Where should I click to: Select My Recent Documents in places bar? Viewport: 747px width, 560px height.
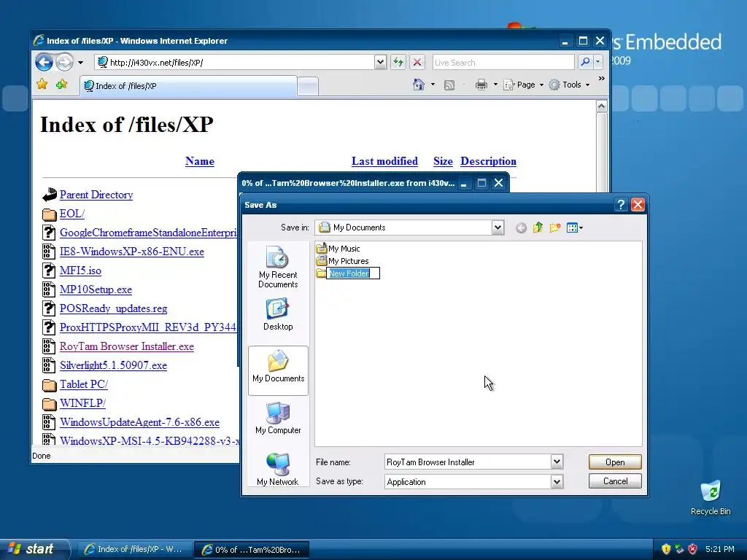278,267
